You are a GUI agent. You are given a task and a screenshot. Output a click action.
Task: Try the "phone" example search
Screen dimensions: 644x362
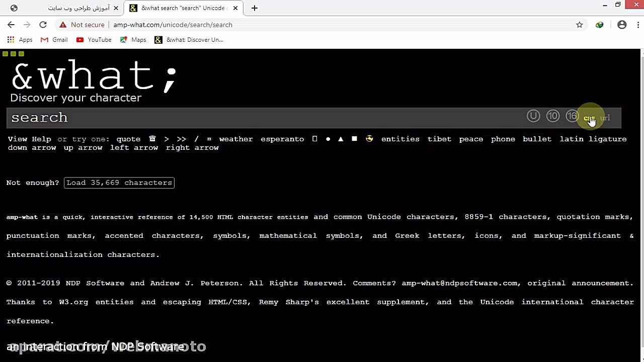click(x=503, y=139)
